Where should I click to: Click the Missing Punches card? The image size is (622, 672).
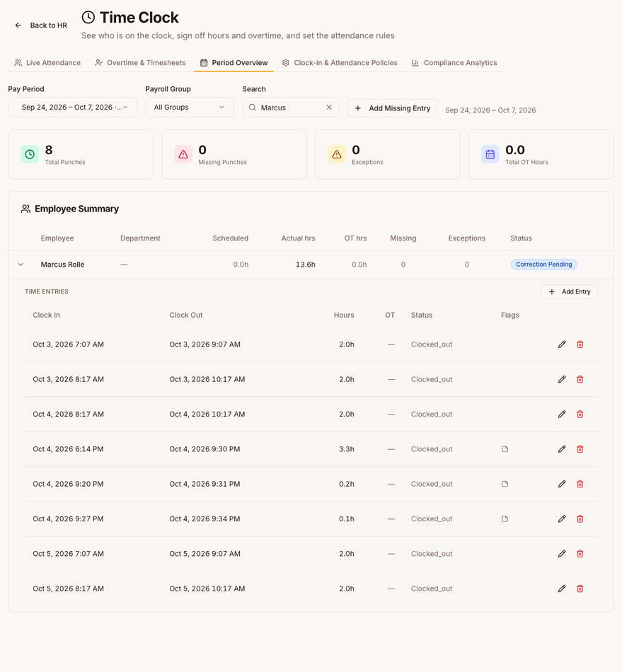[234, 154]
